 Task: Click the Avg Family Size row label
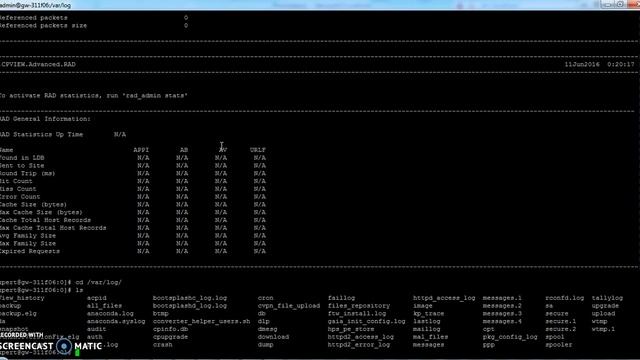pyautogui.click(x=28, y=236)
